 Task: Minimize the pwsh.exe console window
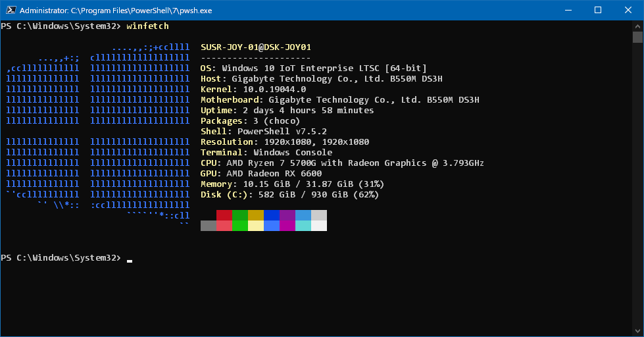point(568,11)
